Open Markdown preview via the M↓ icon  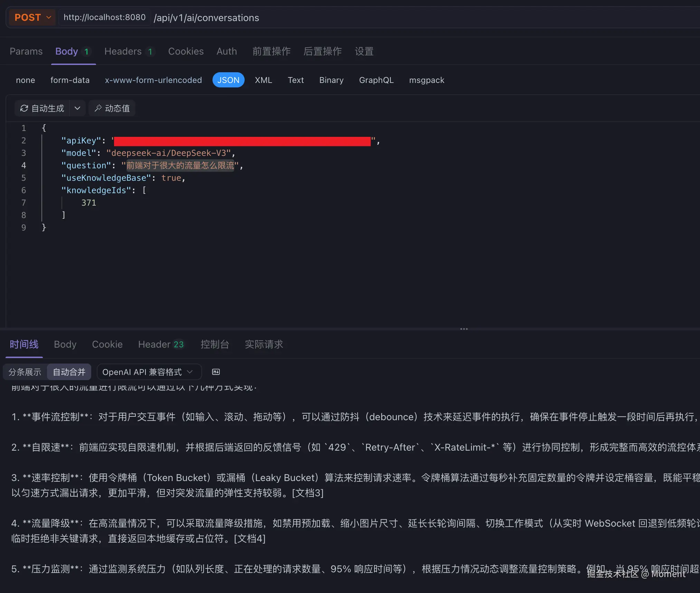click(216, 372)
